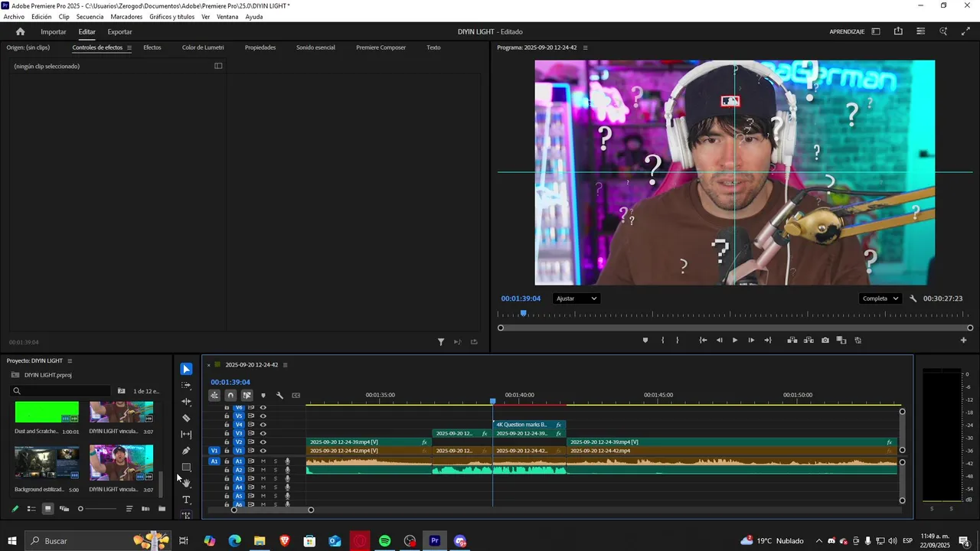Click the pencil read-only toggle in Project panel
This screenshot has height=551, width=980.
15,509
